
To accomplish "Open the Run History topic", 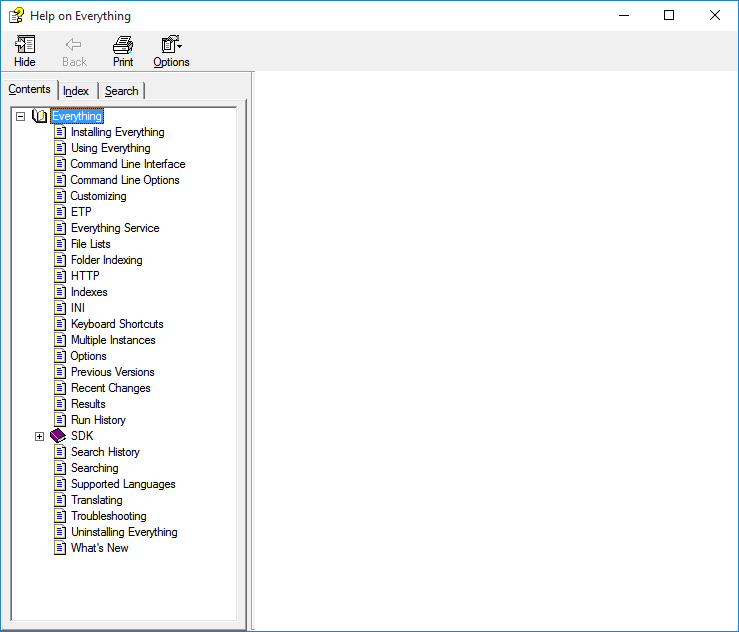I will (x=98, y=420).
